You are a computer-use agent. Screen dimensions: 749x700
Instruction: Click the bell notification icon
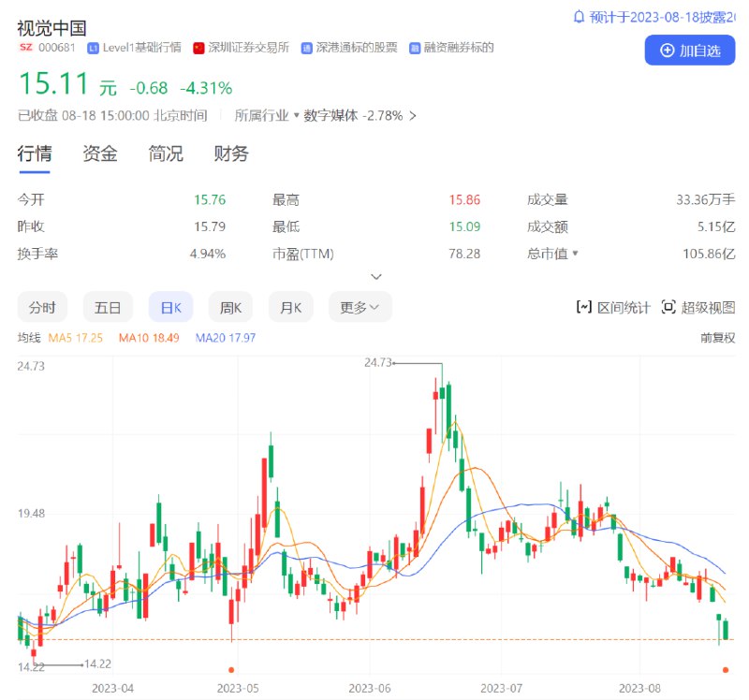[x=581, y=16]
